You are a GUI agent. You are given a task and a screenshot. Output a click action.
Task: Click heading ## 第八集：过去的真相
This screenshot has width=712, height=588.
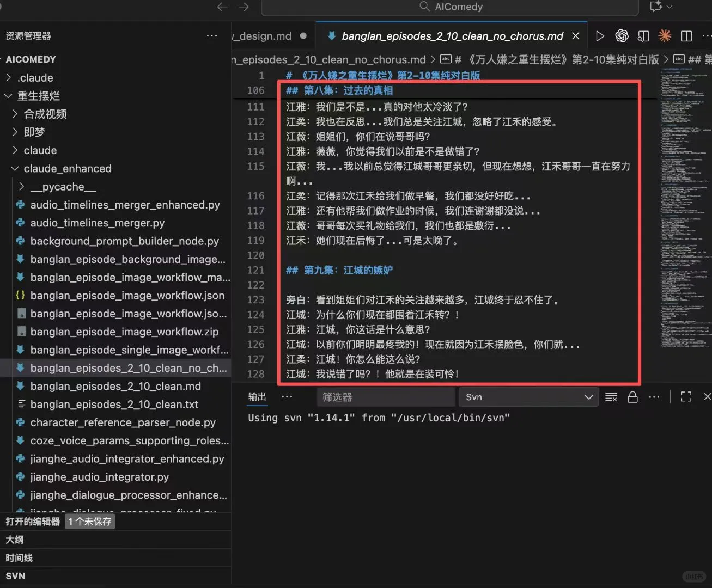[339, 90]
